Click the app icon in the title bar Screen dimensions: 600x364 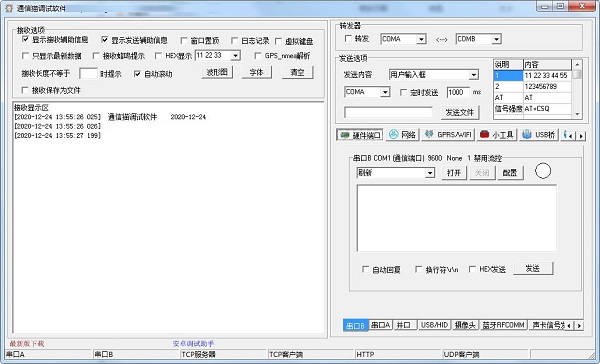click(x=9, y=8)
